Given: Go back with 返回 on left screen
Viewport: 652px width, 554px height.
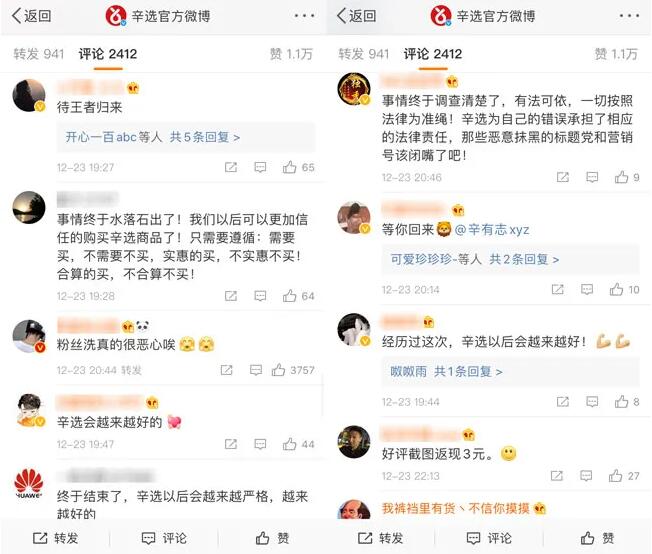Looking at the screenshot, I should click(x=32, y=16).
